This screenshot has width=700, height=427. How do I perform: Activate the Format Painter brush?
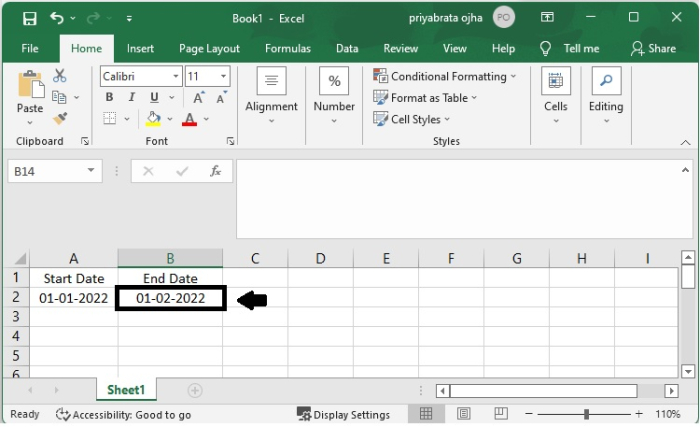60,118
